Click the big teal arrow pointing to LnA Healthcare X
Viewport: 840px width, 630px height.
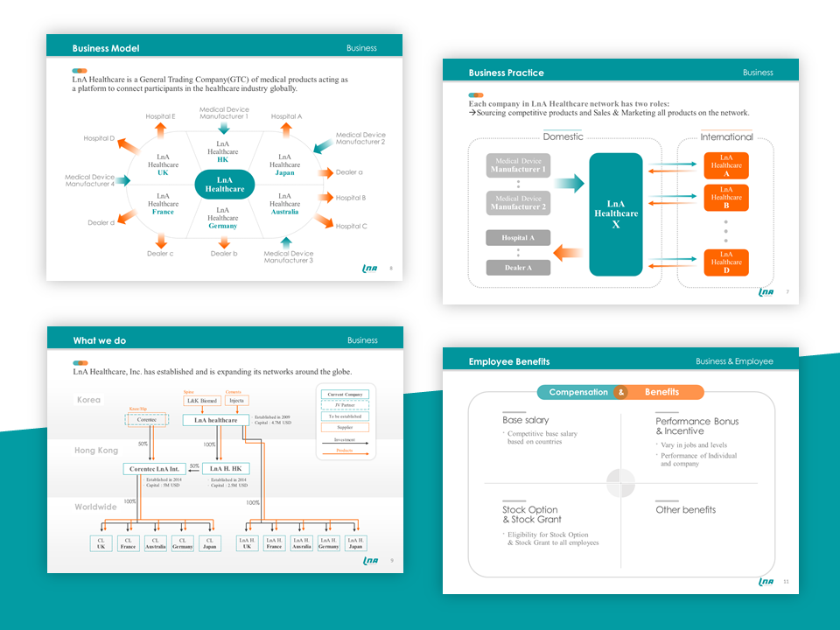tap(569, 183)
